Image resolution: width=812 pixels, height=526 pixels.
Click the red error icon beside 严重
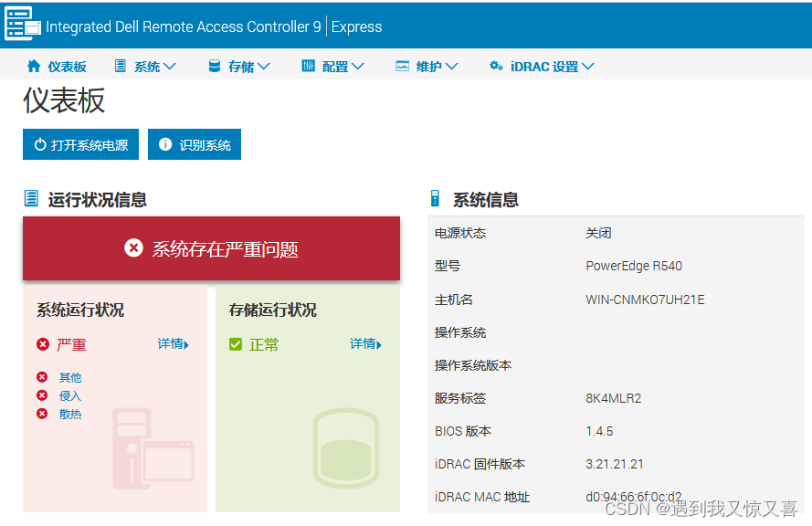click(43, 344)
